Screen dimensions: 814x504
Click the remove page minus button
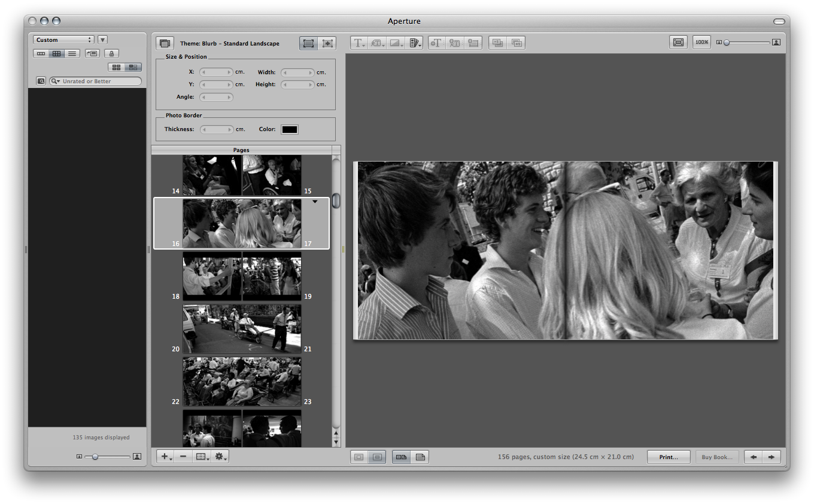pos(183,457)
